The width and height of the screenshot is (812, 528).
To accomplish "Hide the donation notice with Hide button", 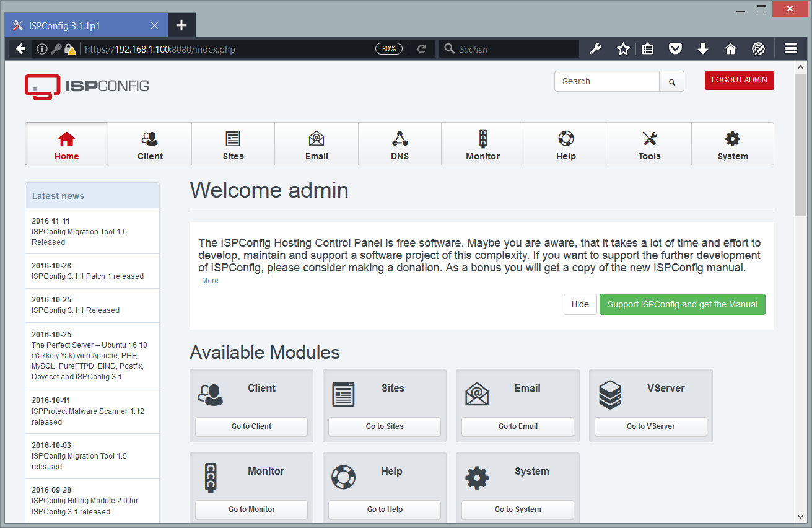I will [580, 304].
